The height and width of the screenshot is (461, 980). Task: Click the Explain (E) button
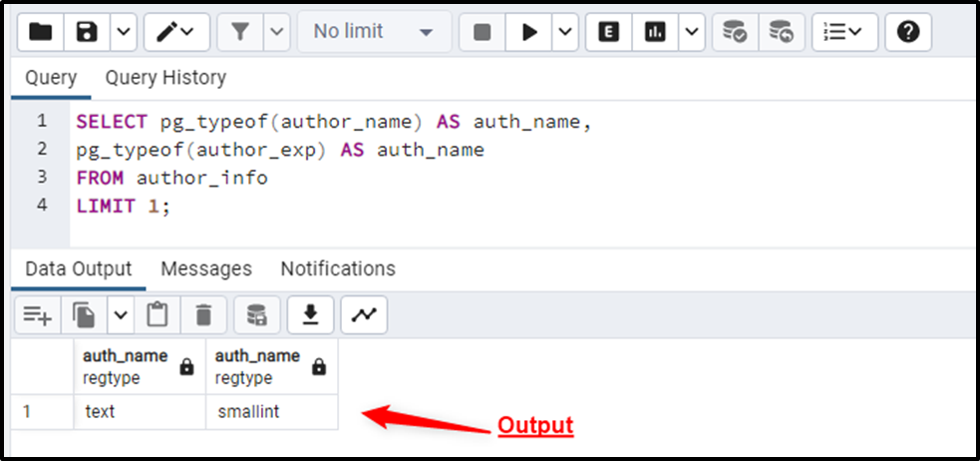point(608,32)
